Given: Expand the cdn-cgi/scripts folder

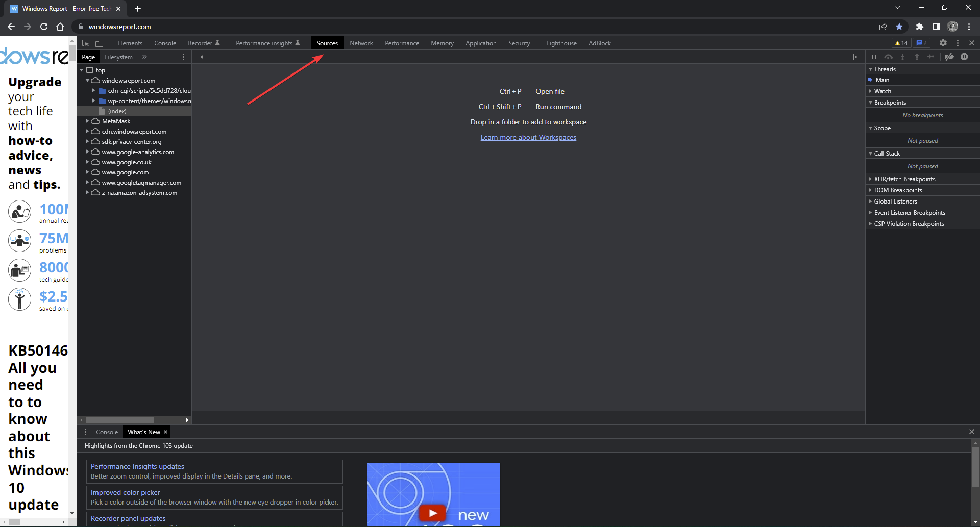Looking at the screenshot, I should click(x=93, y=91).
